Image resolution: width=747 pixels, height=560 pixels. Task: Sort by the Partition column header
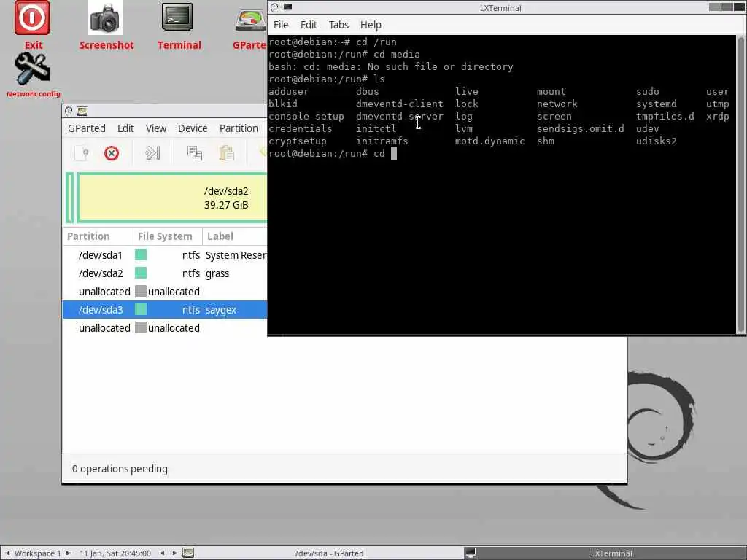tap(98, 236)
